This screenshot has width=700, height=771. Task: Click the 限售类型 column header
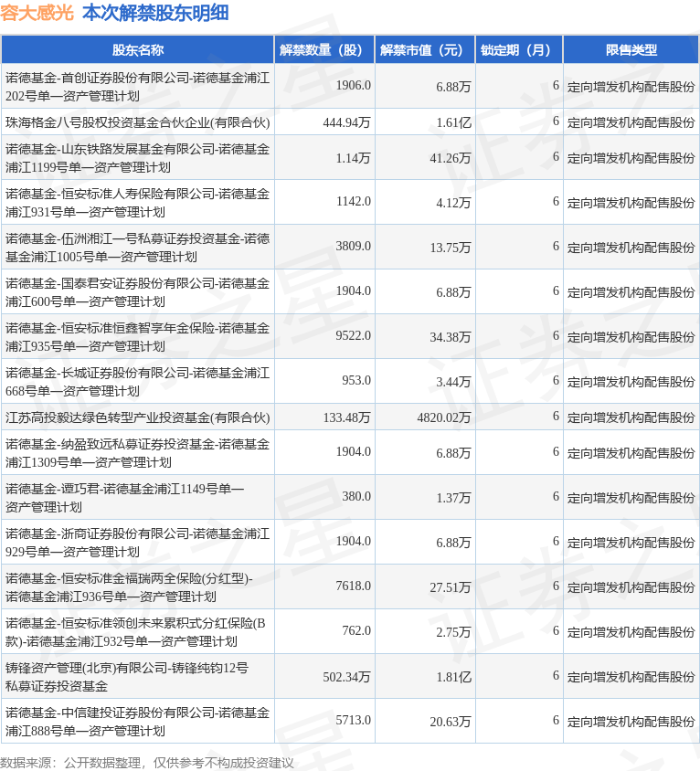click(631, 49)
